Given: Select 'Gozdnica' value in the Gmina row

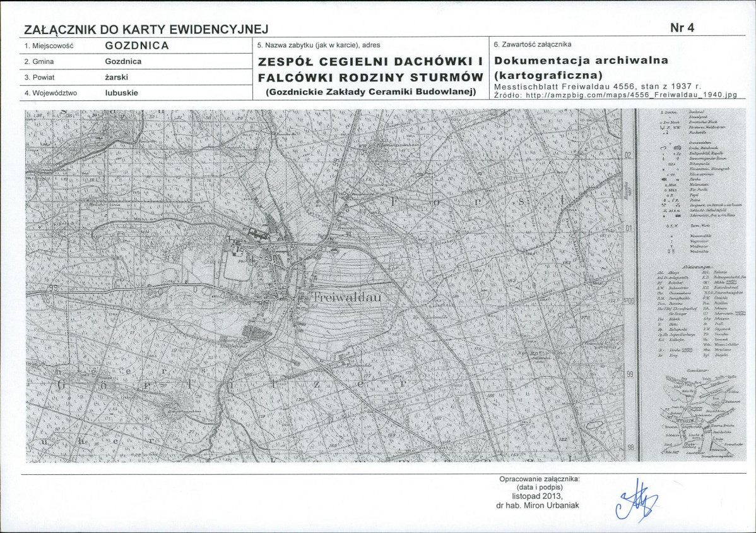Looking at the screenshot, I should 124,61.
